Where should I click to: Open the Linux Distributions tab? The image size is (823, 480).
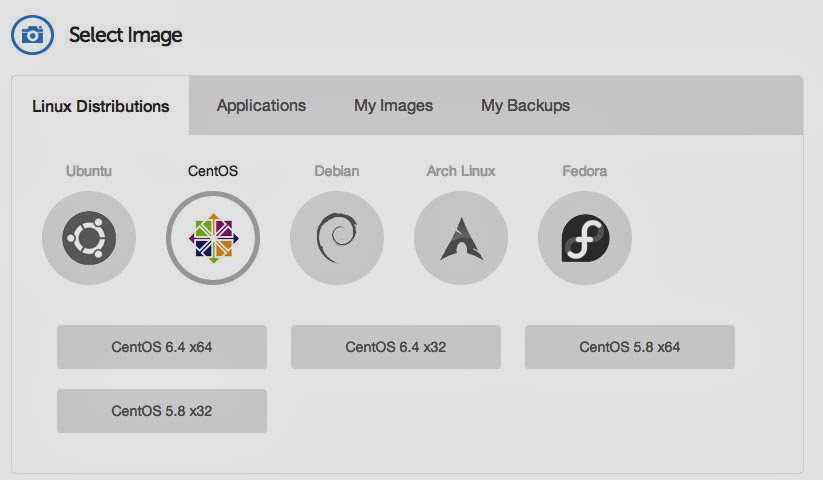coord(101,106)
